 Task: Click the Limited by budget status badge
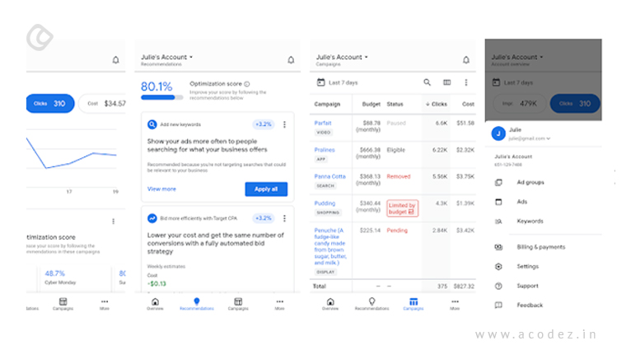point(403,208)
